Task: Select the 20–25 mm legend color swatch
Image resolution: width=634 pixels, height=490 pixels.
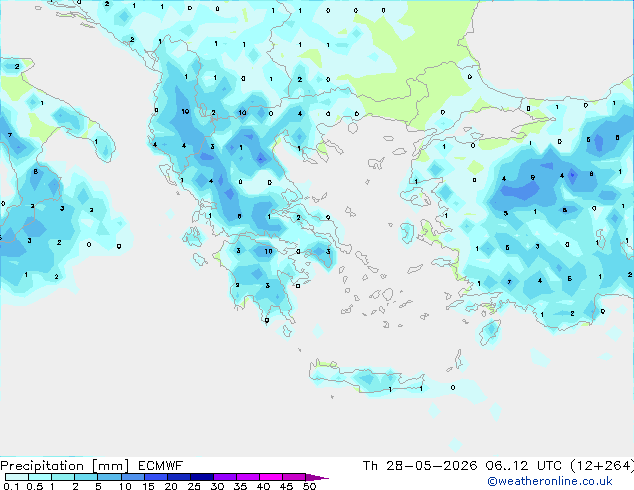Action: [x=179, y=477]
